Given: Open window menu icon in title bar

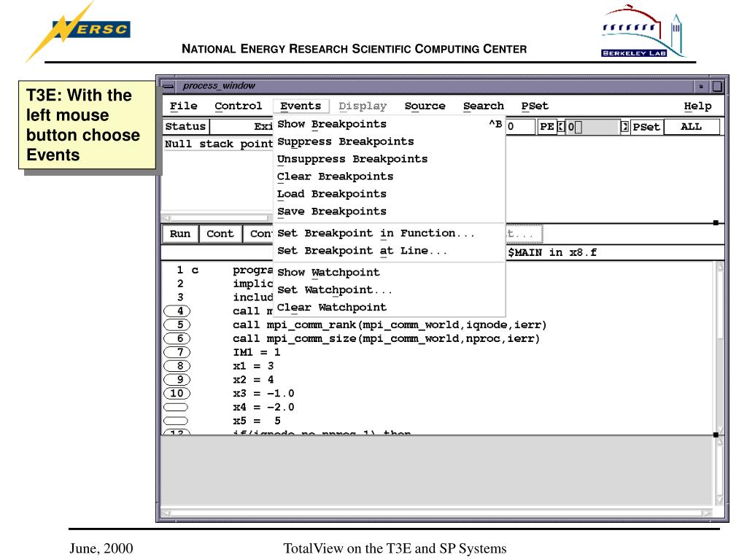Looking at the screenshot, I should pyautogui.click(x=169, y=86).
